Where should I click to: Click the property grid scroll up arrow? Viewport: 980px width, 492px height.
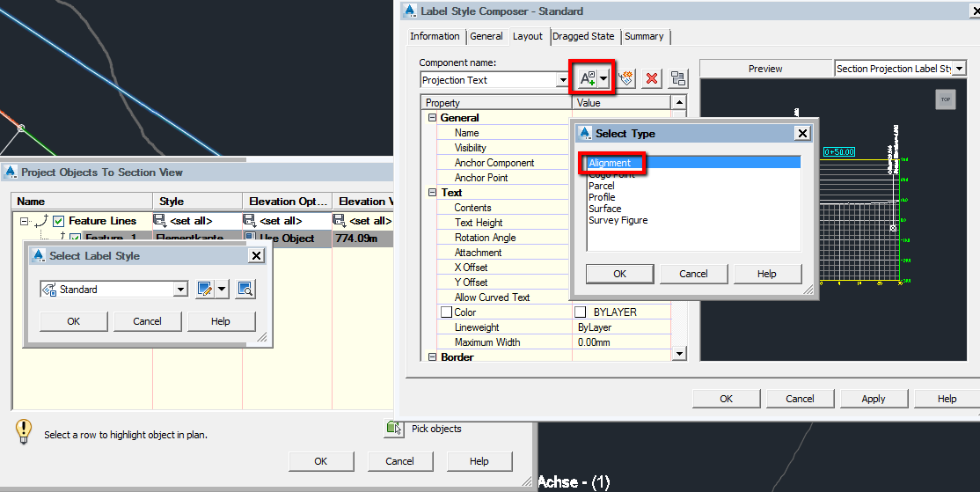click(x=679, y=102)
